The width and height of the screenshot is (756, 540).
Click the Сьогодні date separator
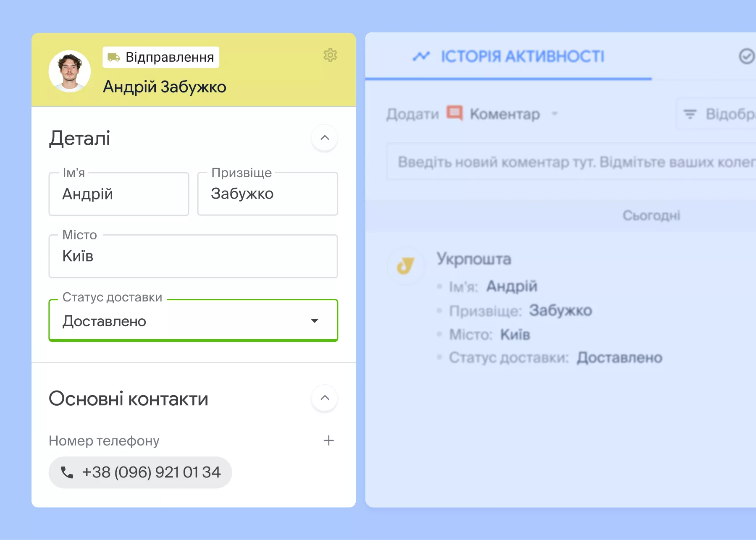[651, 215]
